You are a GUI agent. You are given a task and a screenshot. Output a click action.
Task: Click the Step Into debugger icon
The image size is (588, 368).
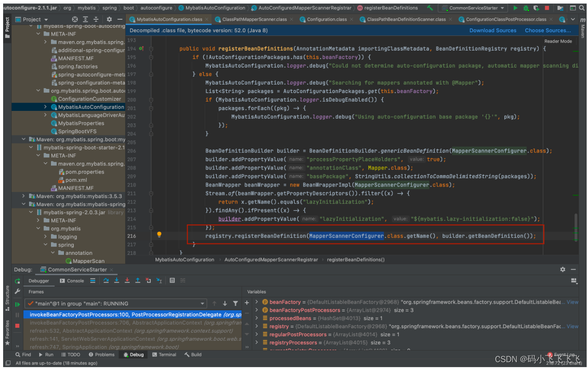[117, 281]
